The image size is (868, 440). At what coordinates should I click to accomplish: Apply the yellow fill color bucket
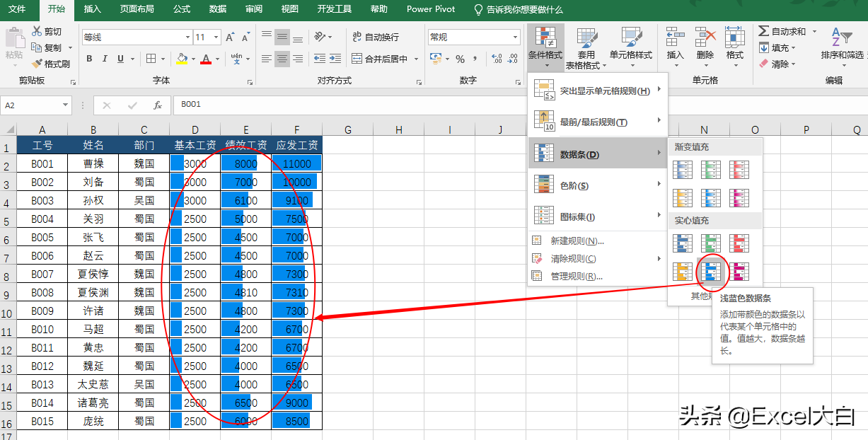(x=182, y=59)
